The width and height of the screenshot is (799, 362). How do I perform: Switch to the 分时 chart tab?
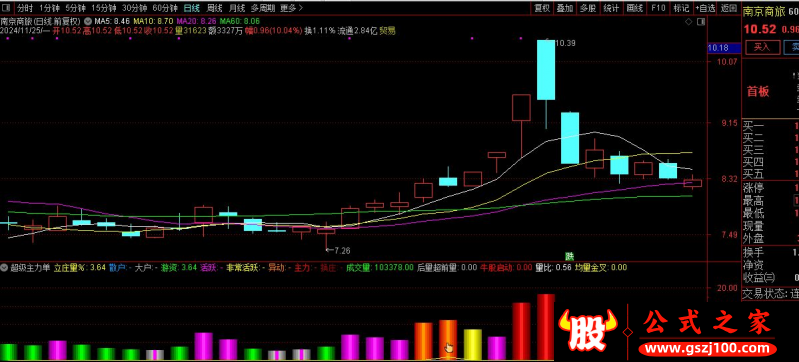click(24, 8)
